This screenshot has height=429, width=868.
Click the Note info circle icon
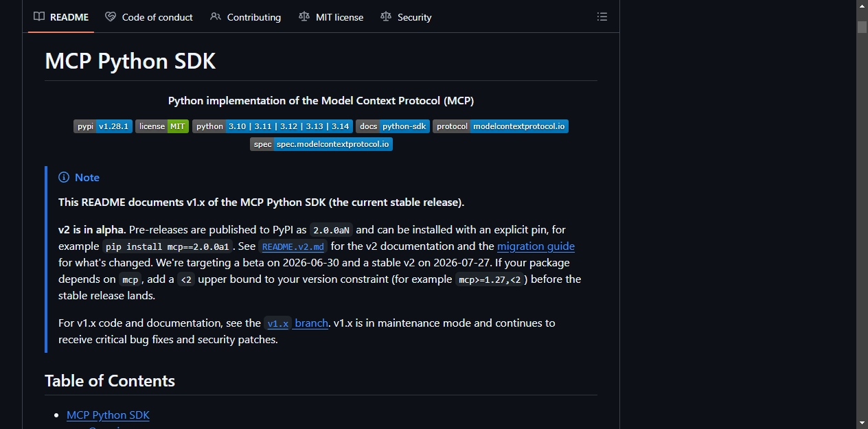coord(64,177)
